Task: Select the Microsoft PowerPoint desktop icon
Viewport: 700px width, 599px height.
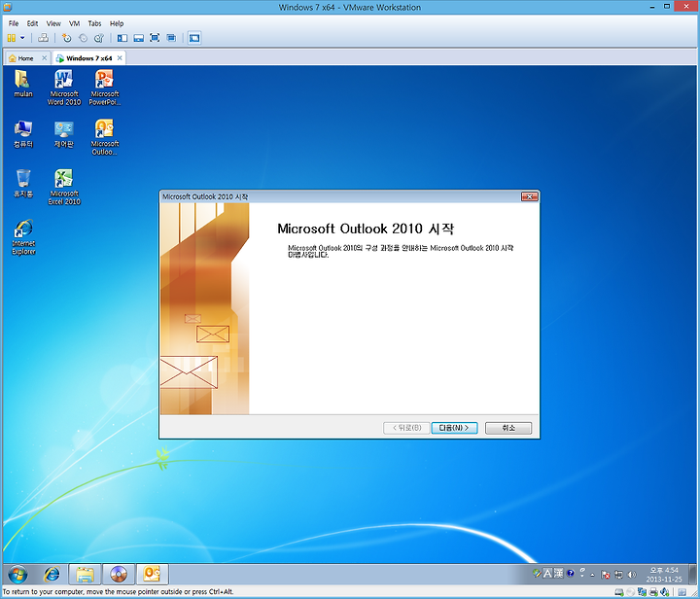Action: [x=104, y=88]
